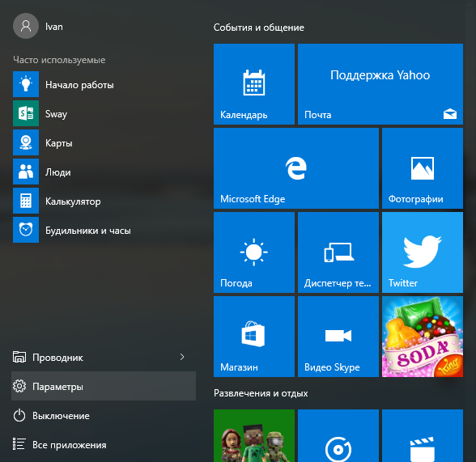This screenshot has width=476, height=462.
Task: Open the Groove music disc tile
Action: 338,435
